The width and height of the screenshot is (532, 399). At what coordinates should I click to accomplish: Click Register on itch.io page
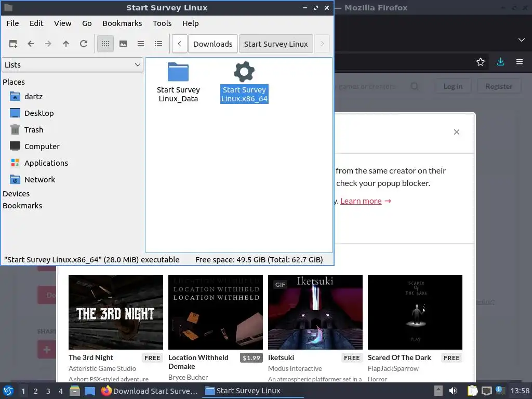(x=499, y=87)
